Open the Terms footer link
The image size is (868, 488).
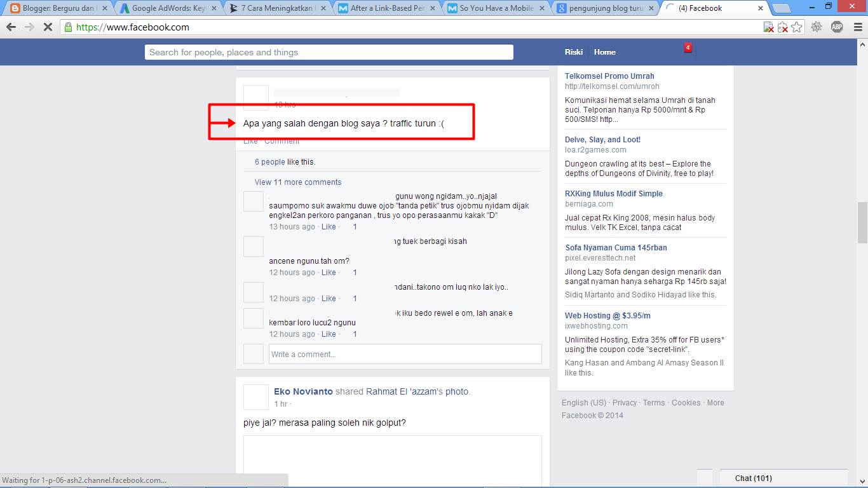coord(654,403)
